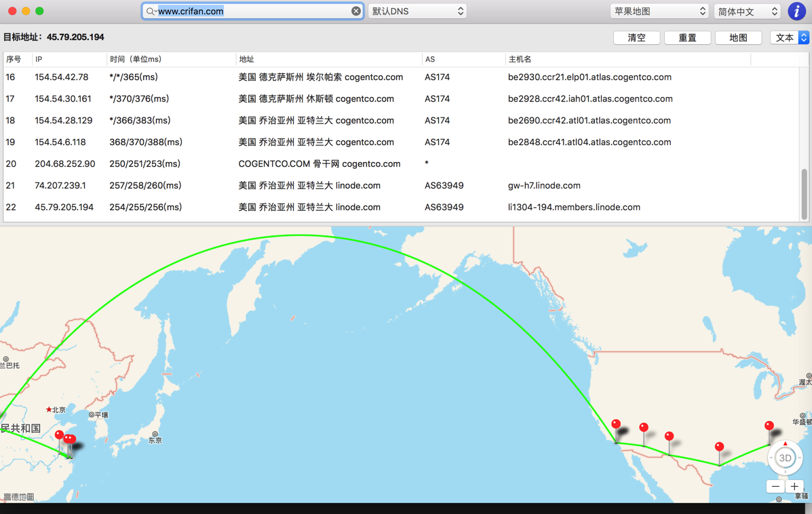The image size is (812, 514).
Task: Click the 地图 button
Action: coord(738,37)
